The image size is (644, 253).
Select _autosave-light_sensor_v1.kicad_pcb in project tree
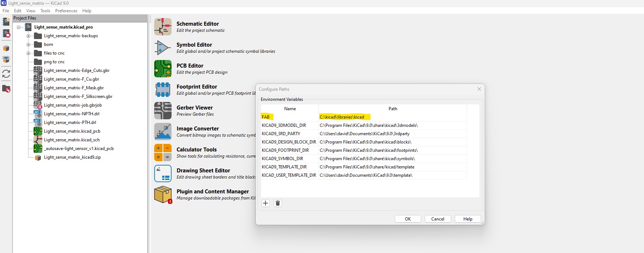[79, 149]
